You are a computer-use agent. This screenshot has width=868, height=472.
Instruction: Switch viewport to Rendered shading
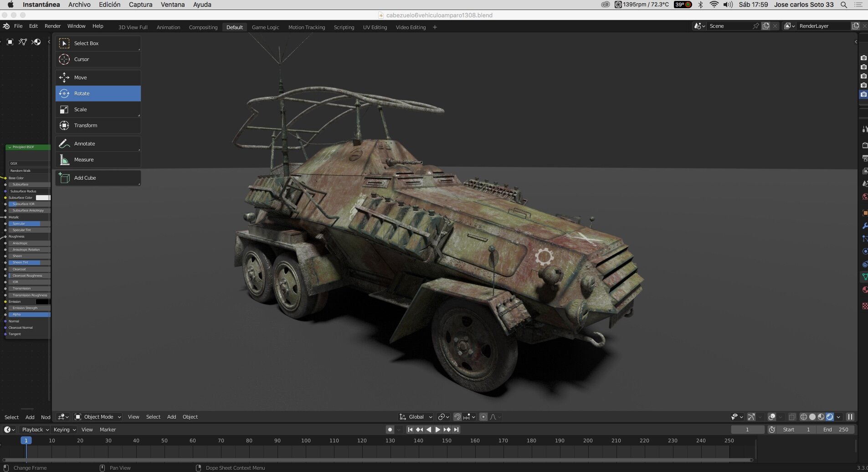(830, 417)
